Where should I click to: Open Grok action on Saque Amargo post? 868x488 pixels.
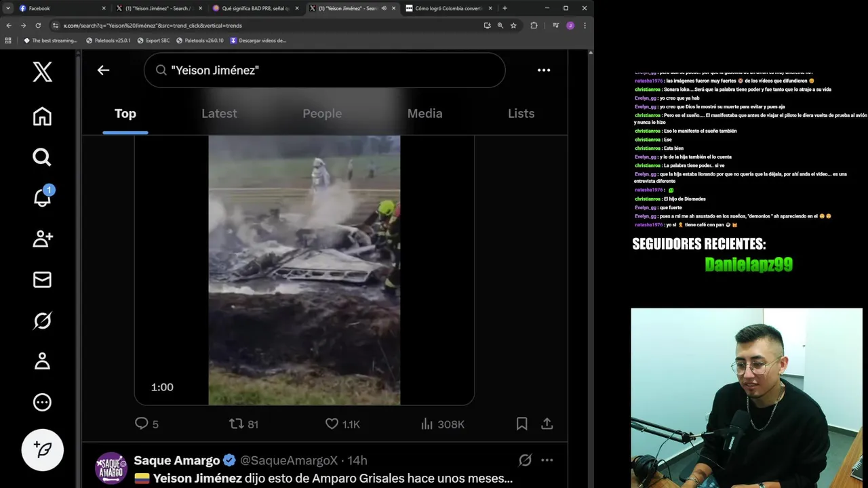coord(525,460)
